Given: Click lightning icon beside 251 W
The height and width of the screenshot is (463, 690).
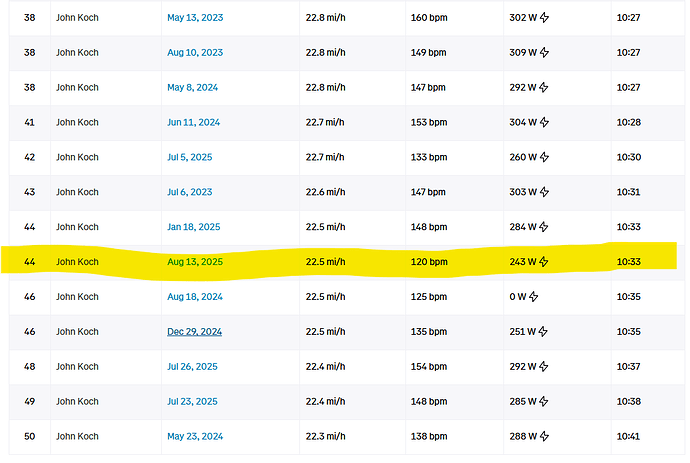Looking at the screenshot, I should (545, 332).
